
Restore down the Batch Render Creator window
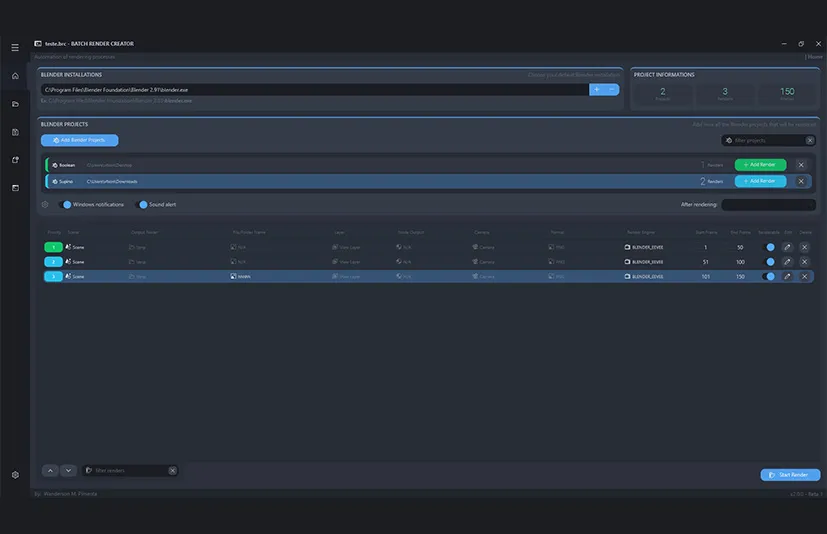click(801, 44)
